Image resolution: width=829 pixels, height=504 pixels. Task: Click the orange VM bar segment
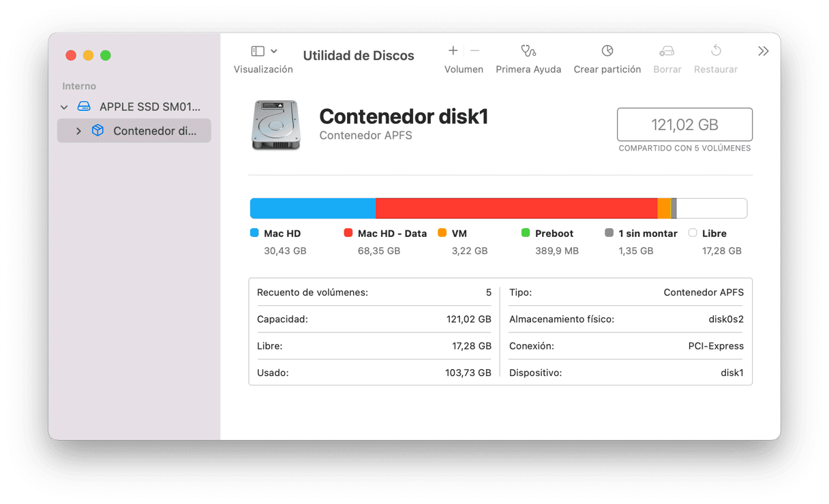[x=664, y=208]
